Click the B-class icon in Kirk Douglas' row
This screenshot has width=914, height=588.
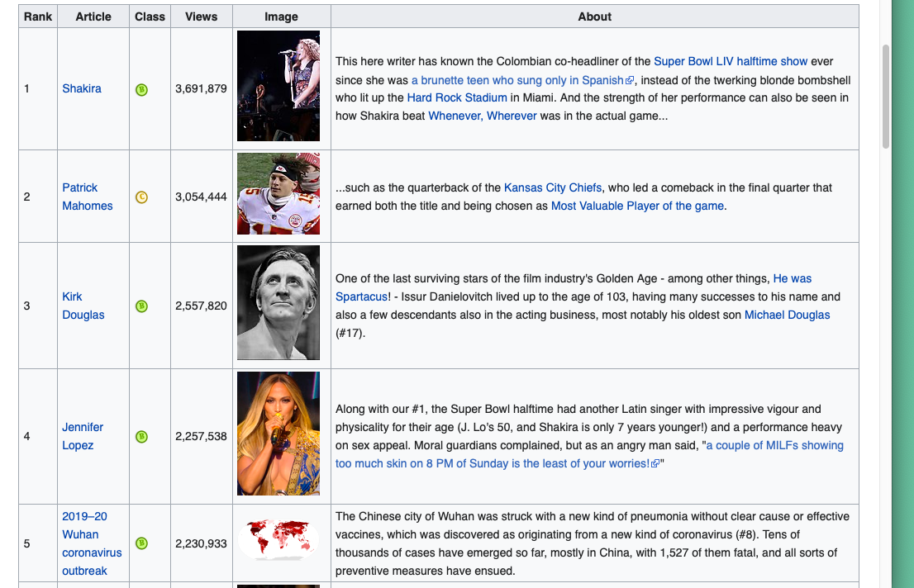[141, 306]
